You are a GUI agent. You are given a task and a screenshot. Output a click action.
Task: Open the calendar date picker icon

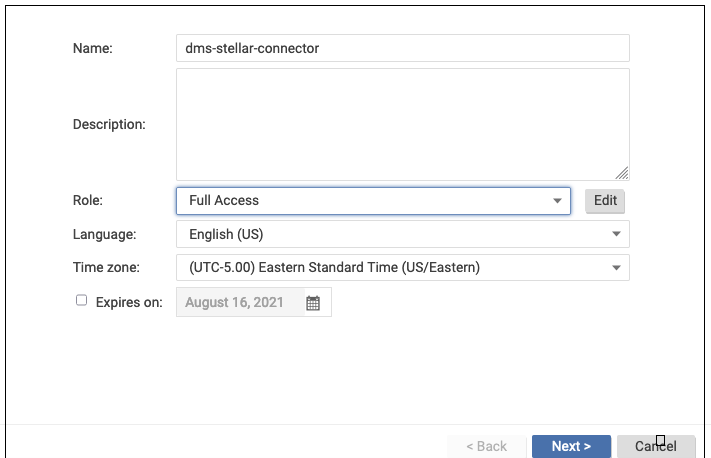(x=313, y=303)
